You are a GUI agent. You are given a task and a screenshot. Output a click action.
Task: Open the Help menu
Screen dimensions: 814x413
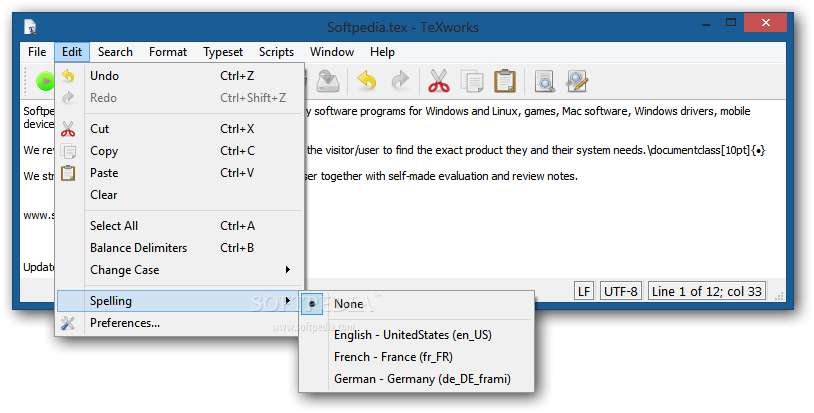(383, 52)
